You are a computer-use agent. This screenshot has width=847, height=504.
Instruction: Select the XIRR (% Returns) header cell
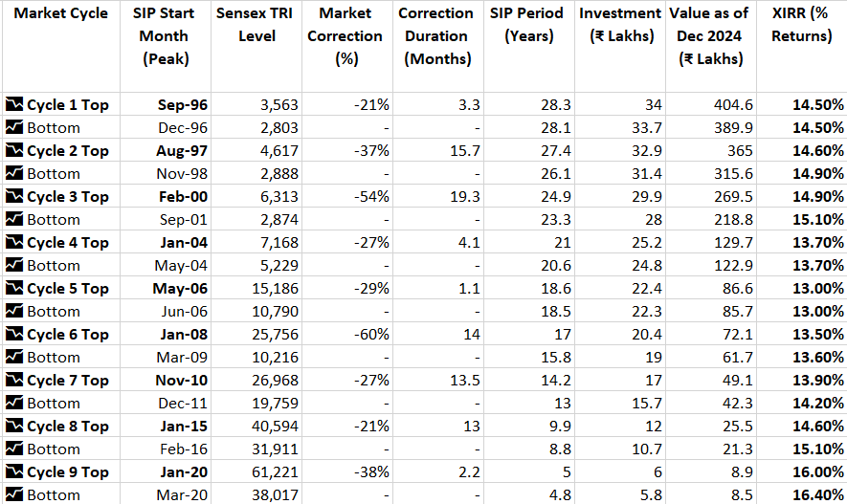pos(801,25)
